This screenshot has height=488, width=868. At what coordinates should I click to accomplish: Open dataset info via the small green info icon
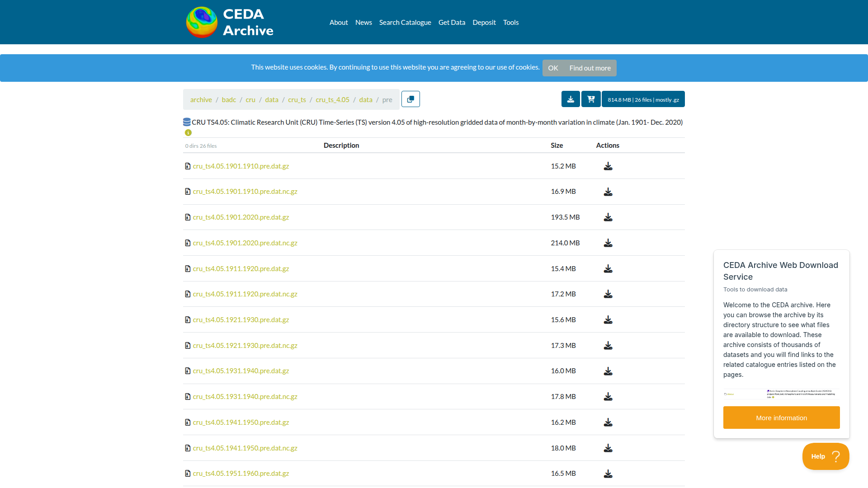pos(188,132)
